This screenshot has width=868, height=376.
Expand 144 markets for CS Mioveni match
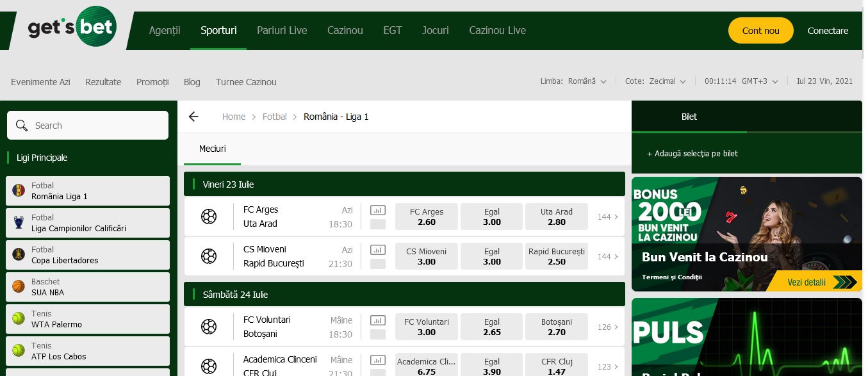(x=608, y=257)
